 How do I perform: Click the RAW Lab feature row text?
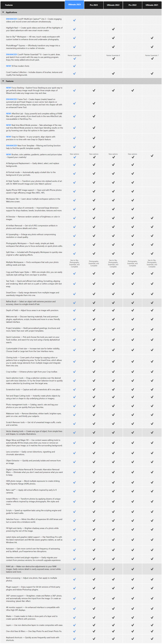tap(33, 569)
